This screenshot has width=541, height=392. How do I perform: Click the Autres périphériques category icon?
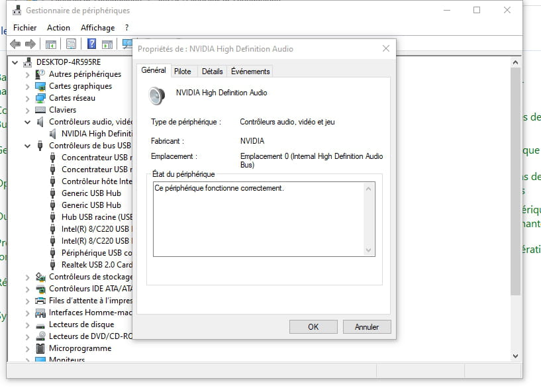click(x=40, y=74)
